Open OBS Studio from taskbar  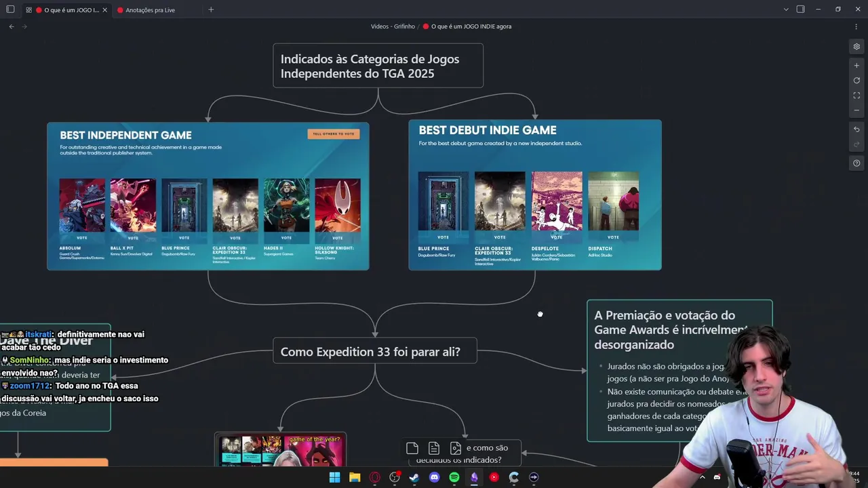point(395,477)
